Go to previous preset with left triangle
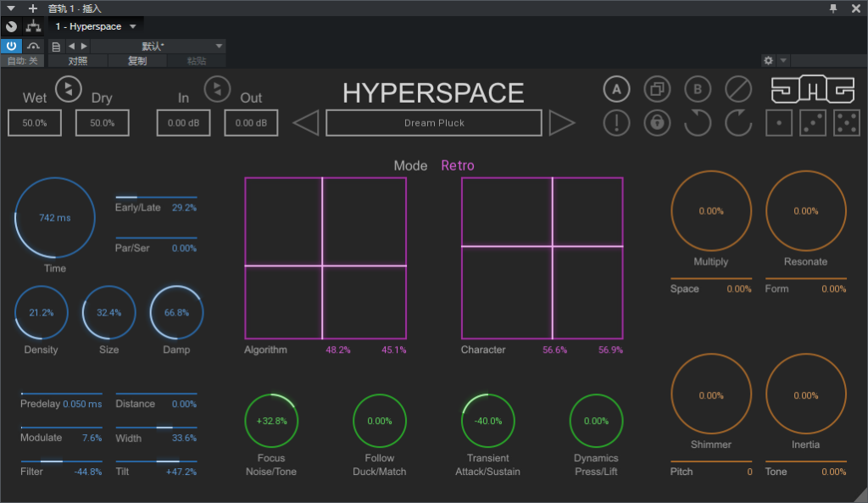 (305, 123)
